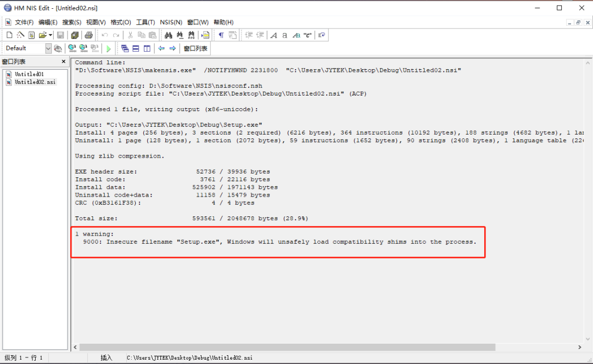Go to the next window arrow icon

pos(172,48)
